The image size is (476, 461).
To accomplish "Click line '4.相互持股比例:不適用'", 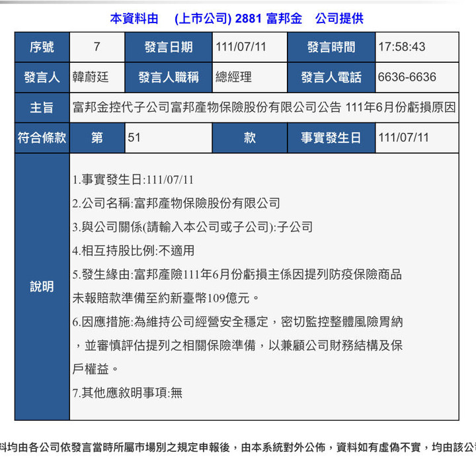I will 134,251.
